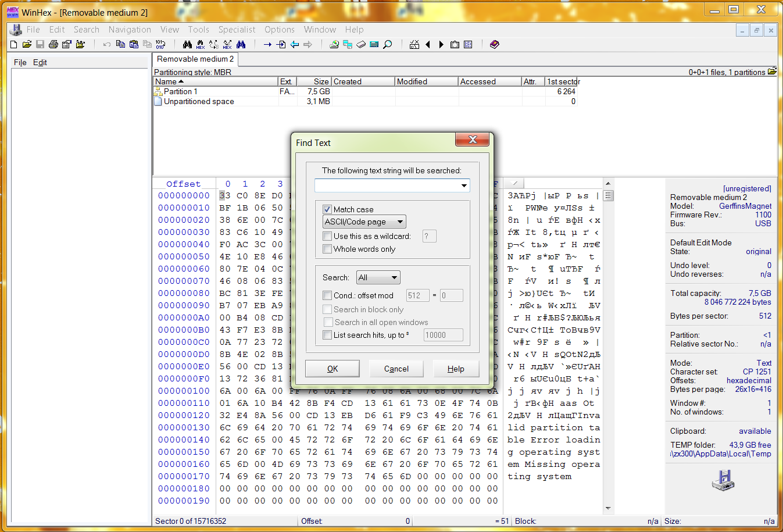Click the Size column header
Image resolution: width=783 pixels, height=532 pixels.
(x=314, y=81)
